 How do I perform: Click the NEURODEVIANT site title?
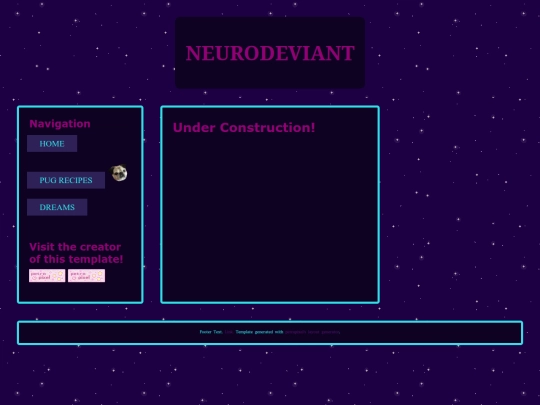(x=270, y=53)
